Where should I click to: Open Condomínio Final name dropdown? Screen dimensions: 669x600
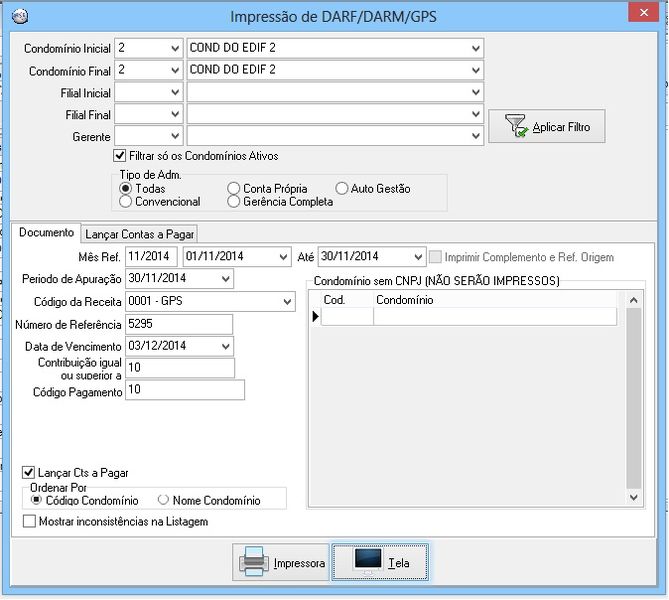476,70
